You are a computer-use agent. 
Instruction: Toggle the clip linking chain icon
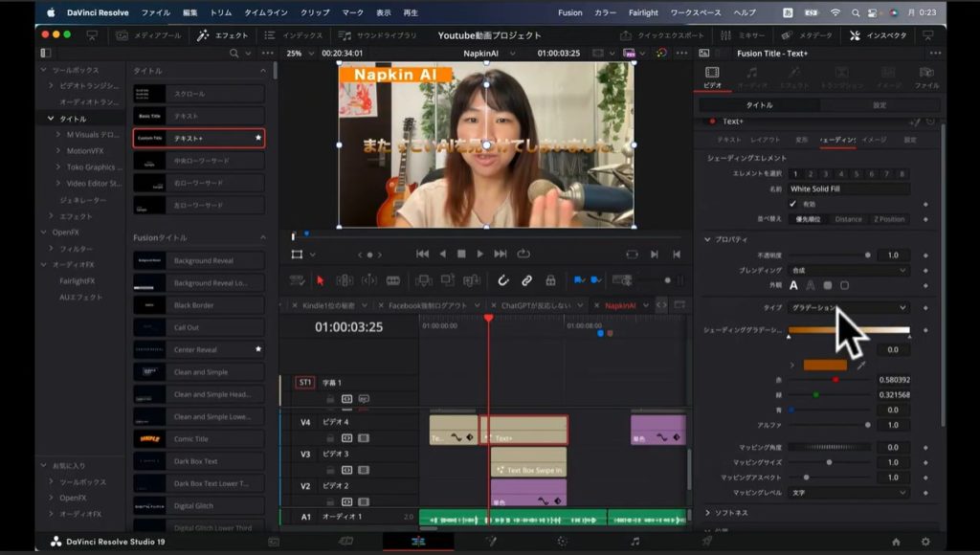coord(526,280)
